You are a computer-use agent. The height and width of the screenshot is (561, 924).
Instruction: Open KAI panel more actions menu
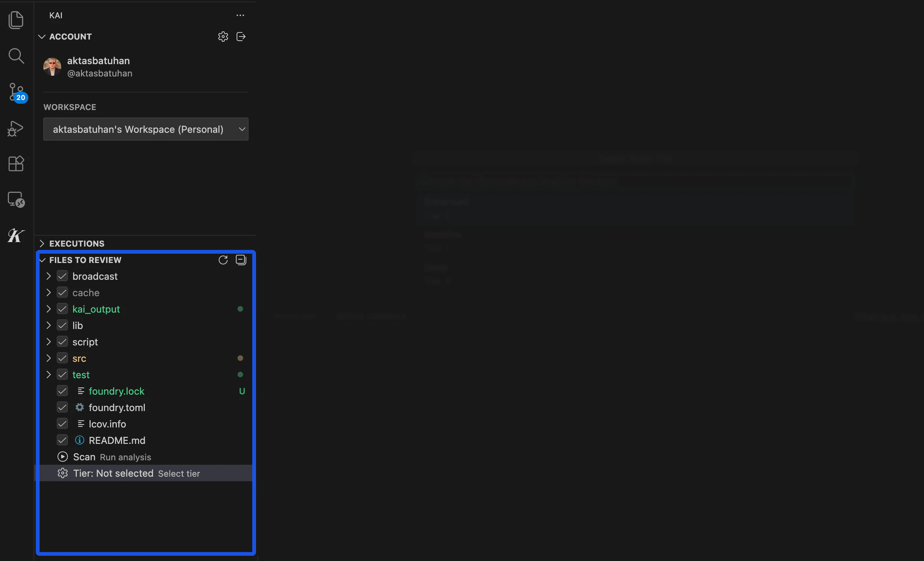[x=240, y=15]
